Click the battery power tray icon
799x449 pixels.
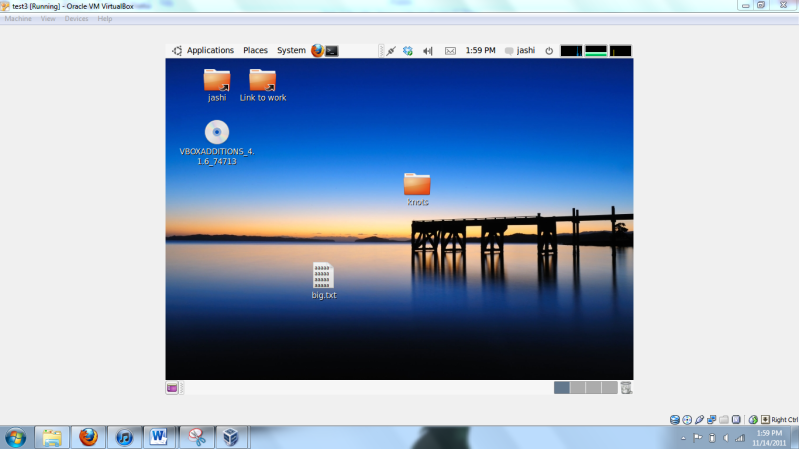click(712, 438)
